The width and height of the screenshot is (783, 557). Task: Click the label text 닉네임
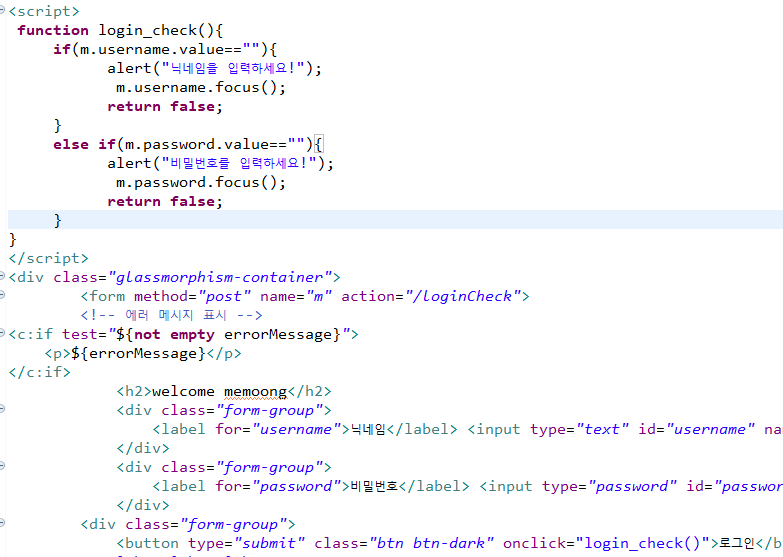point(369,429)
